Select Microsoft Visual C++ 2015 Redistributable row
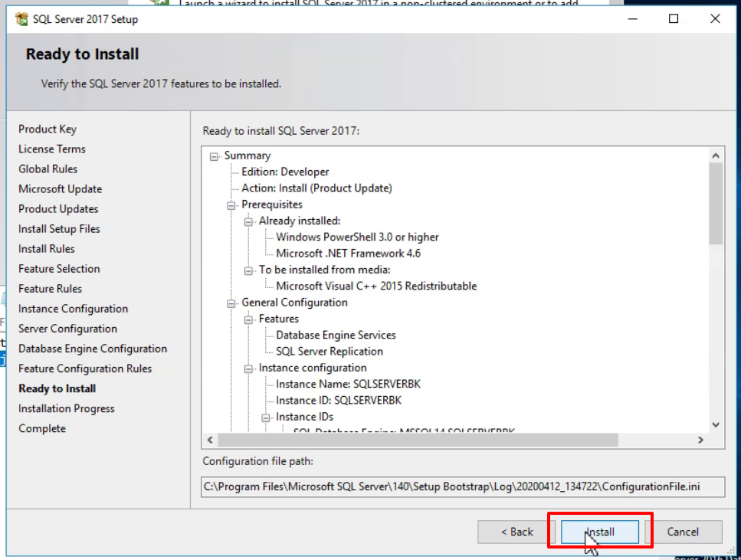 [376, 287]
